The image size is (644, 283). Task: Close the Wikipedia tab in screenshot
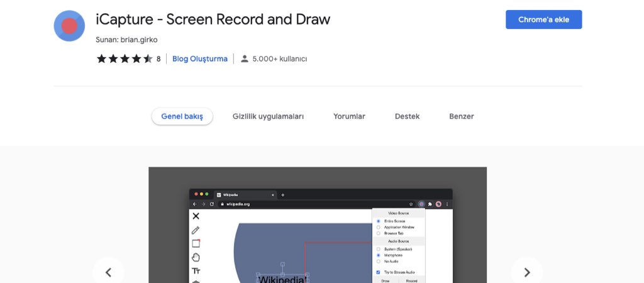(273, 195)
